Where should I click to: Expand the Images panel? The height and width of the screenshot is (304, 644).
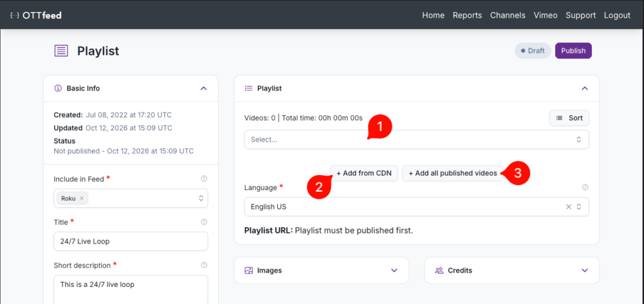click(x=394, y=270)
